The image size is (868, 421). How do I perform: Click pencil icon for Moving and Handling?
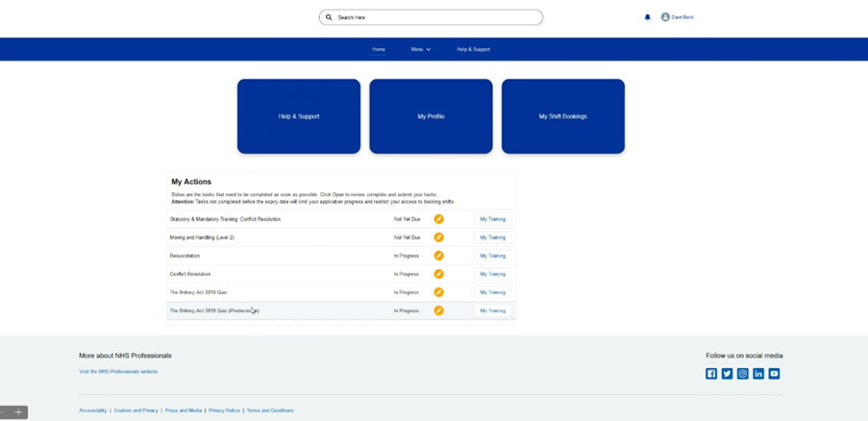click(438, 237)
